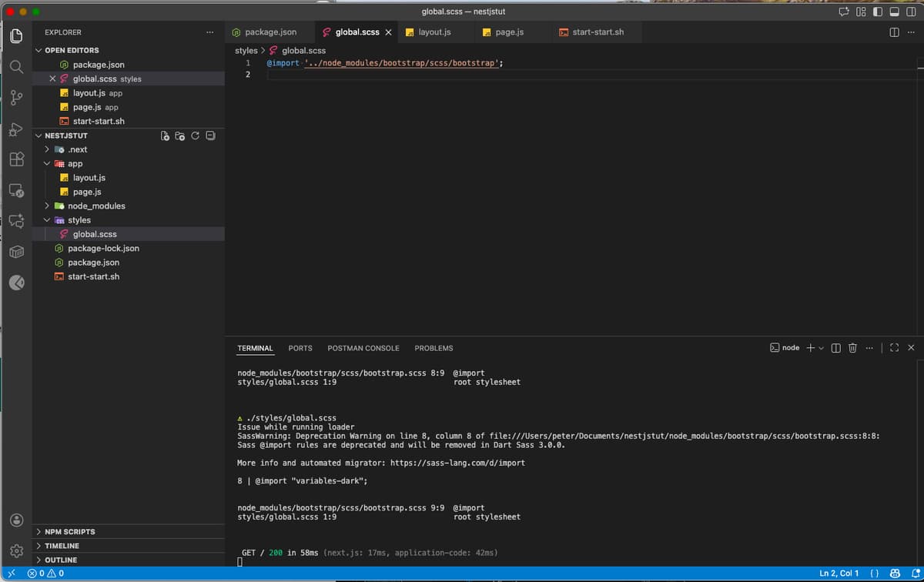924x582 pixels.
Task: Split the terminal panel
Action: click(836, 348)
